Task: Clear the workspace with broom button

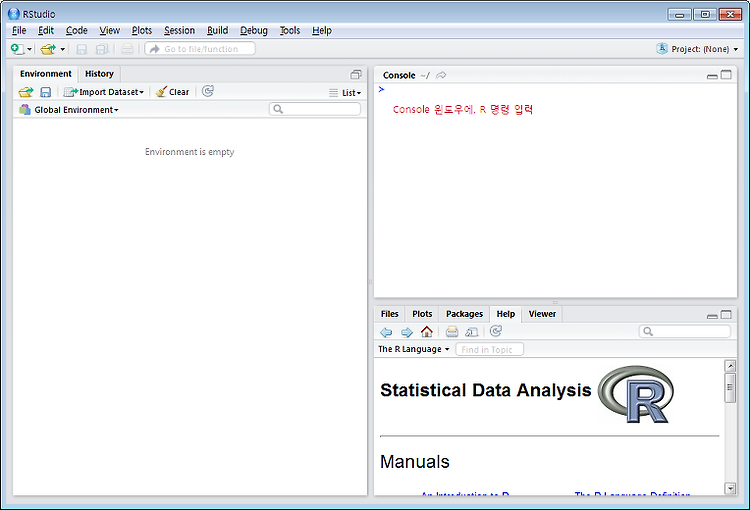Action: pyautogui.click(x=173, y=92)
